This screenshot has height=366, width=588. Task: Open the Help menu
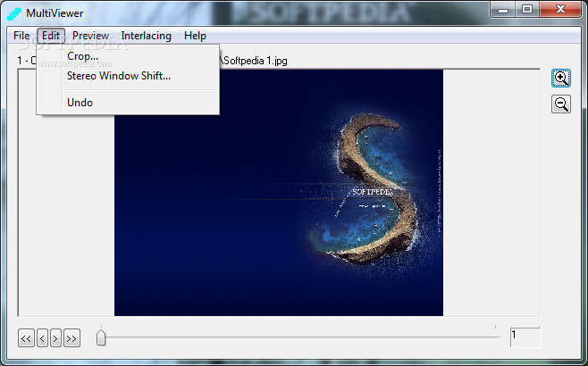pyautogui.click(x=195, y=36)
